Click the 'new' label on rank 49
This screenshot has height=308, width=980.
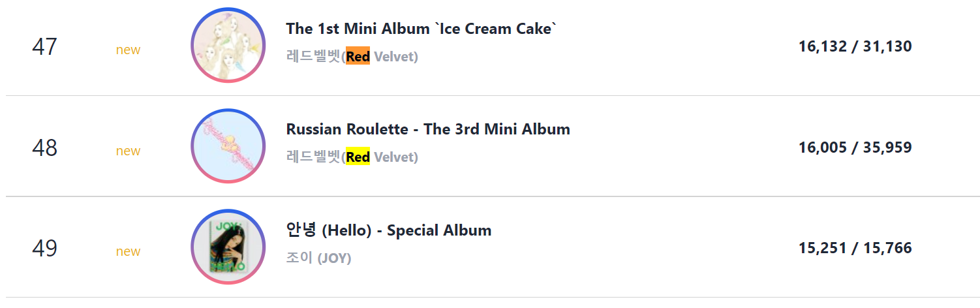tap(128, 252)
